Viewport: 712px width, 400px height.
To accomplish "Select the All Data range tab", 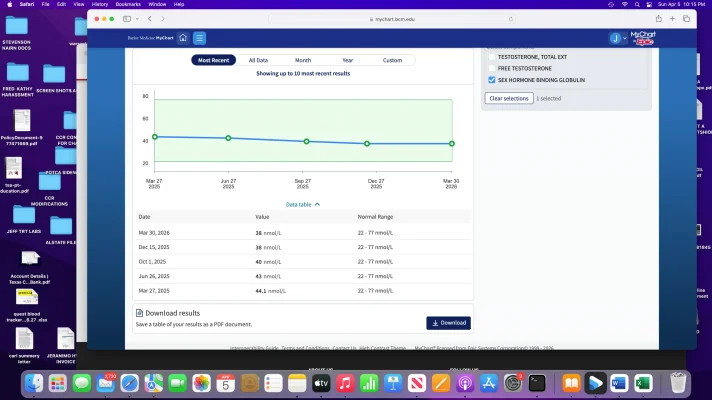I will (x=258, y=60).
